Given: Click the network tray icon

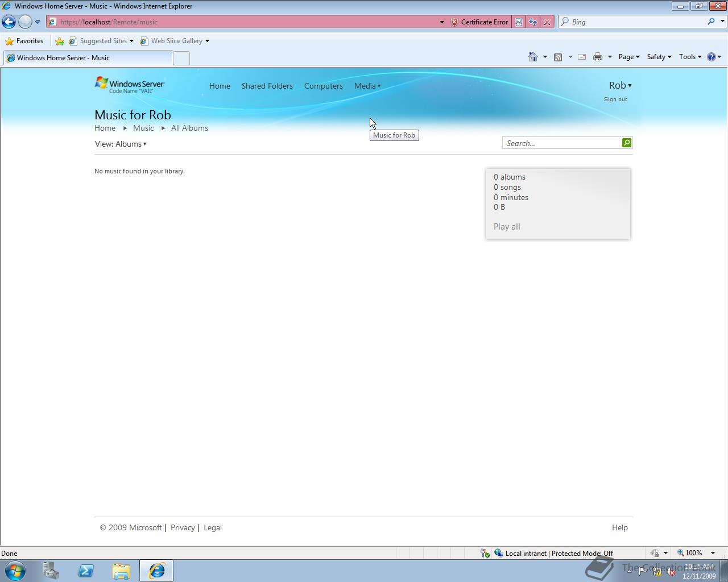Looking at the screenshot, I should pyautogui.click(x=656, y=572).
